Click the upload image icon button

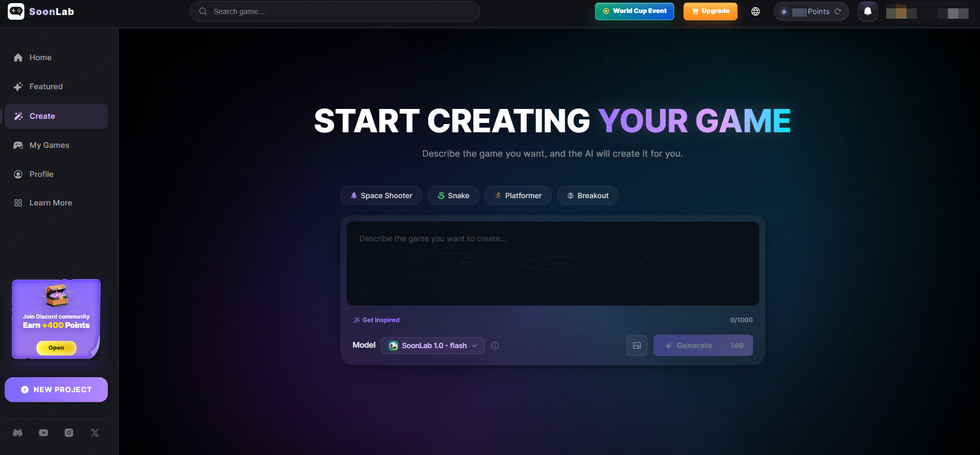tap(637, 346)
